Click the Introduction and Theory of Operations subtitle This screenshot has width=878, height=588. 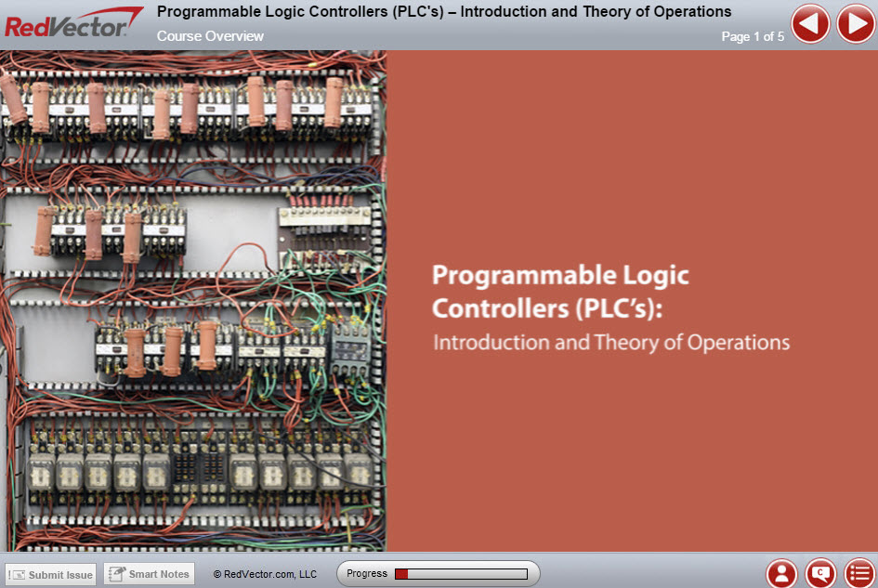point(611,342)
